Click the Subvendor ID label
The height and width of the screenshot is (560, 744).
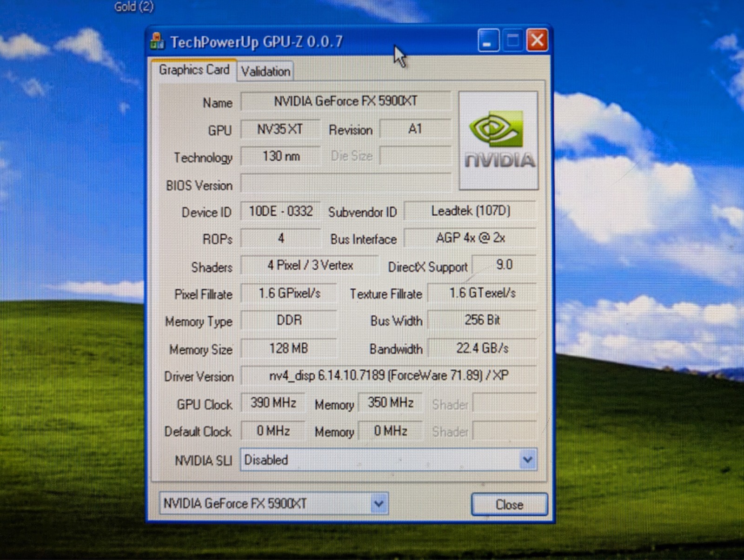(363, 212)
